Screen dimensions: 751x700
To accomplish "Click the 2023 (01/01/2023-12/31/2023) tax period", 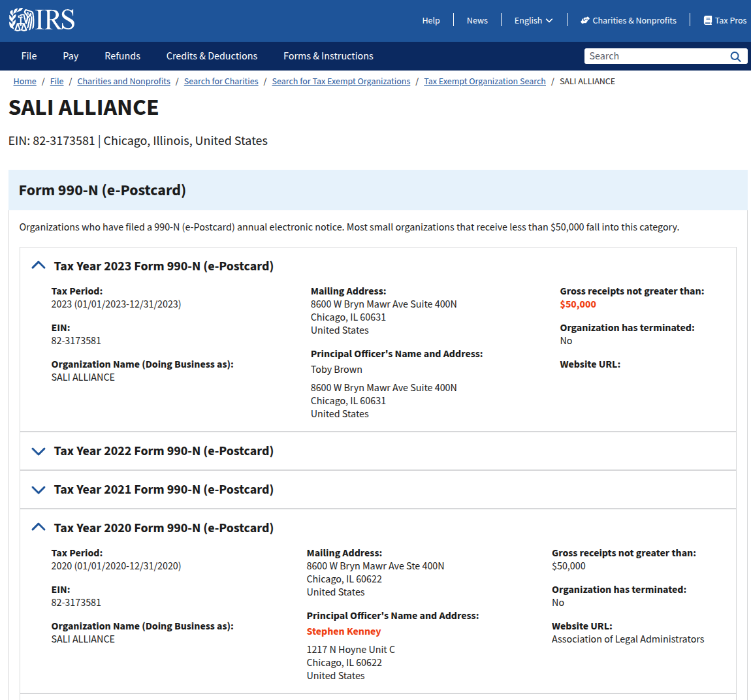I will pyautogui.click(x=116, y=304).
